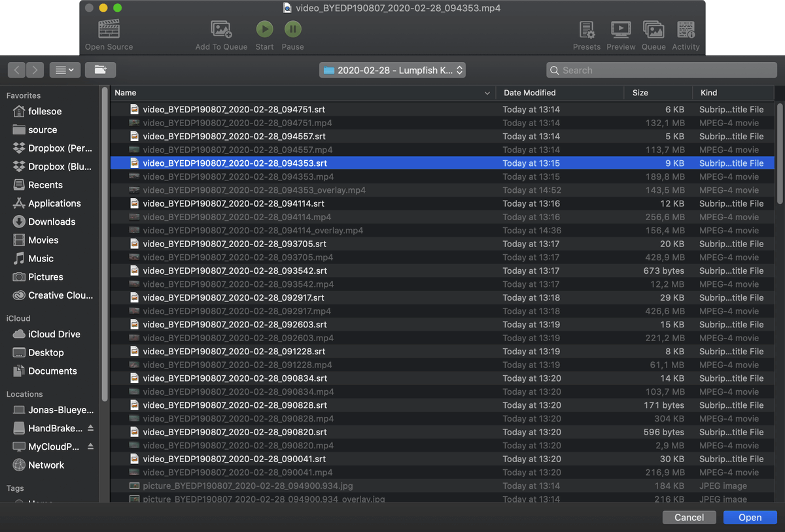Open Dropbox (Blu...) in sidebar
The width and height of the screenshot is (785, 532).
52,166
